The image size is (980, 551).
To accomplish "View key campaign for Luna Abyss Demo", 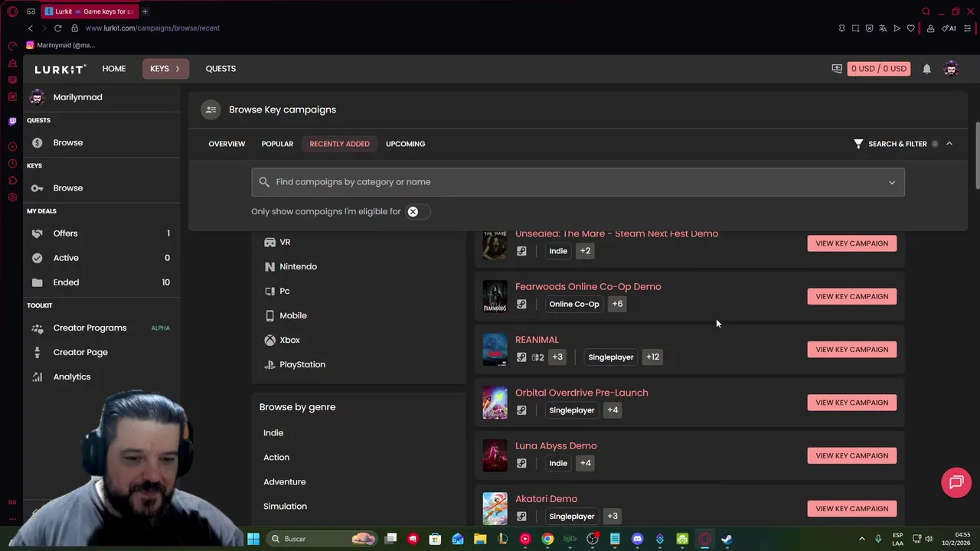I will (851, 456).
